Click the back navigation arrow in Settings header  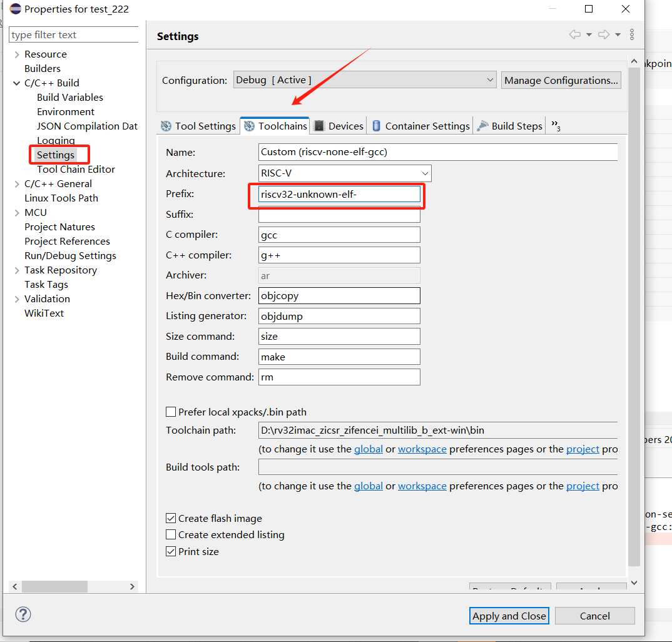tap(575, 34)
